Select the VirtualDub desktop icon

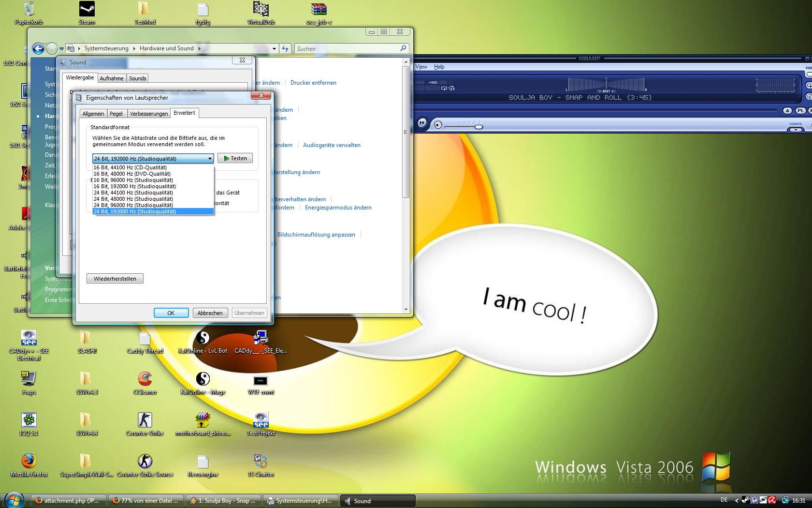(261, 13)
